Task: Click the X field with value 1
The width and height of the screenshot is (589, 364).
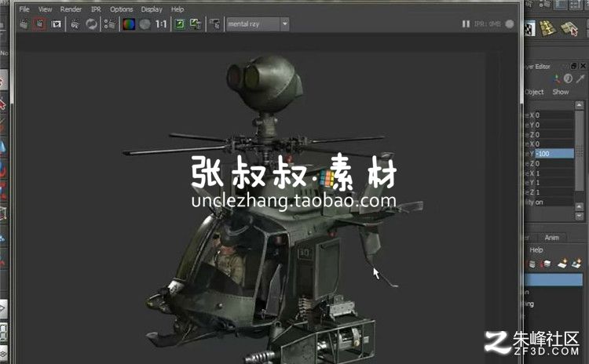Action: [x=554, y=173]
